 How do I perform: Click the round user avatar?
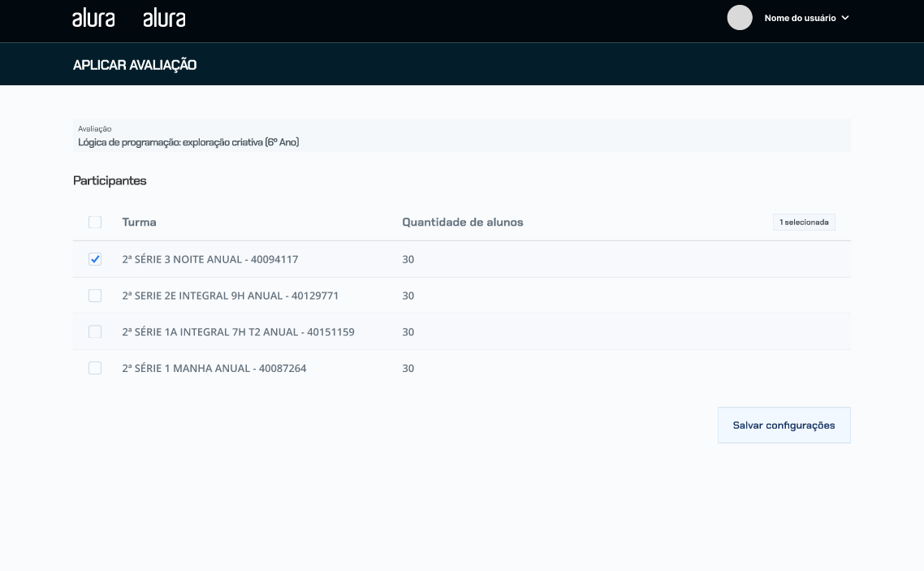(740, 18)
